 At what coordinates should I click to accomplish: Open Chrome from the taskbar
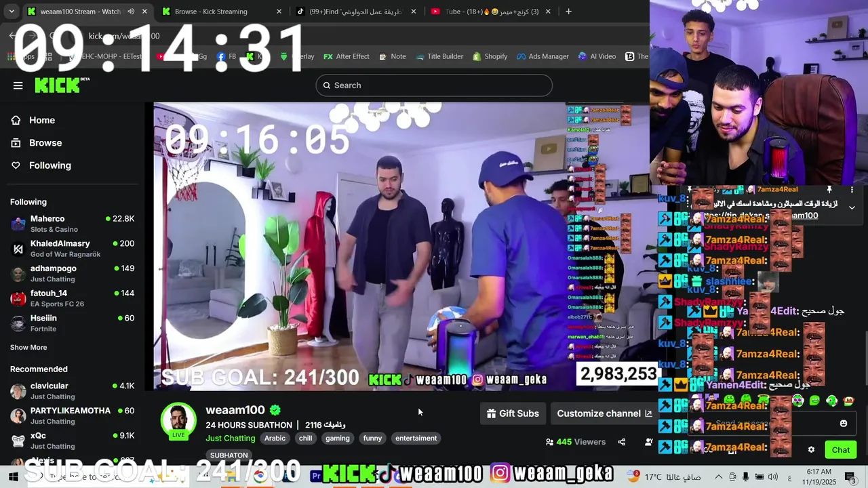pos(260,476)
